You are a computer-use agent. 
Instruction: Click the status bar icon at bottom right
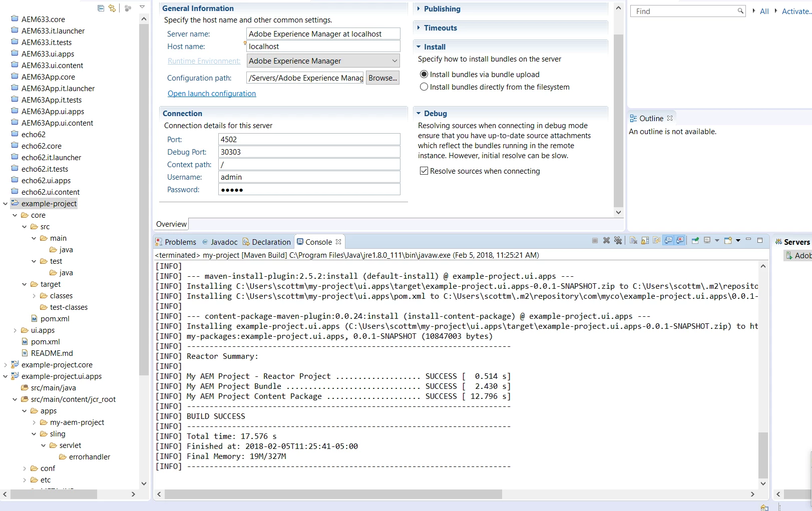coord(764,507)
